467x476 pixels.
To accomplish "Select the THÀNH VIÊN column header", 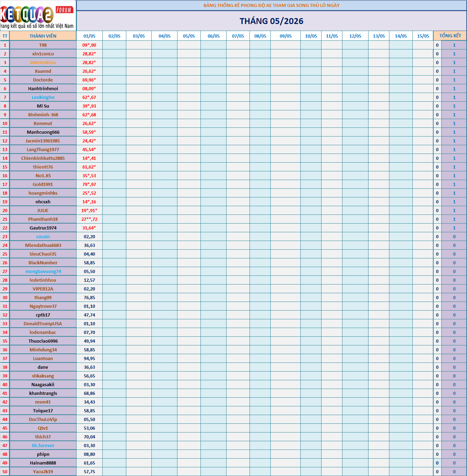I will 43,36.
